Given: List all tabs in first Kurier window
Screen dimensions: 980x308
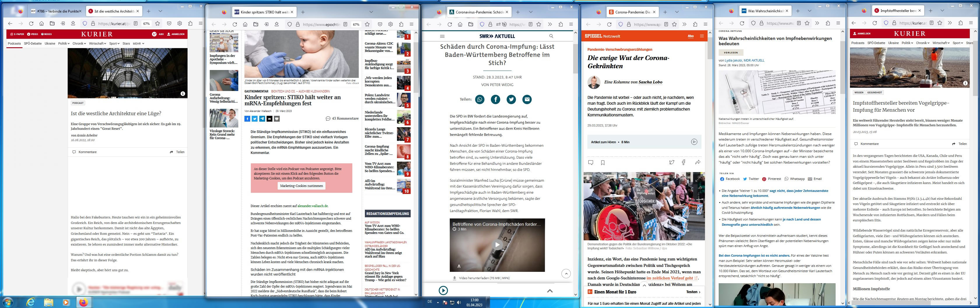Looking at the screenshot, I should coord(160,11).
